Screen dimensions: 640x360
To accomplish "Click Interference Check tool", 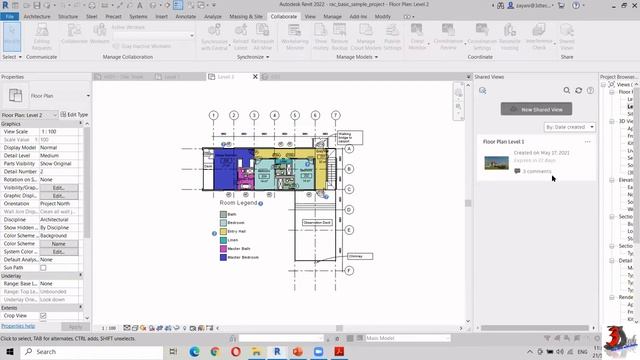I will click(x=539, y=37).
